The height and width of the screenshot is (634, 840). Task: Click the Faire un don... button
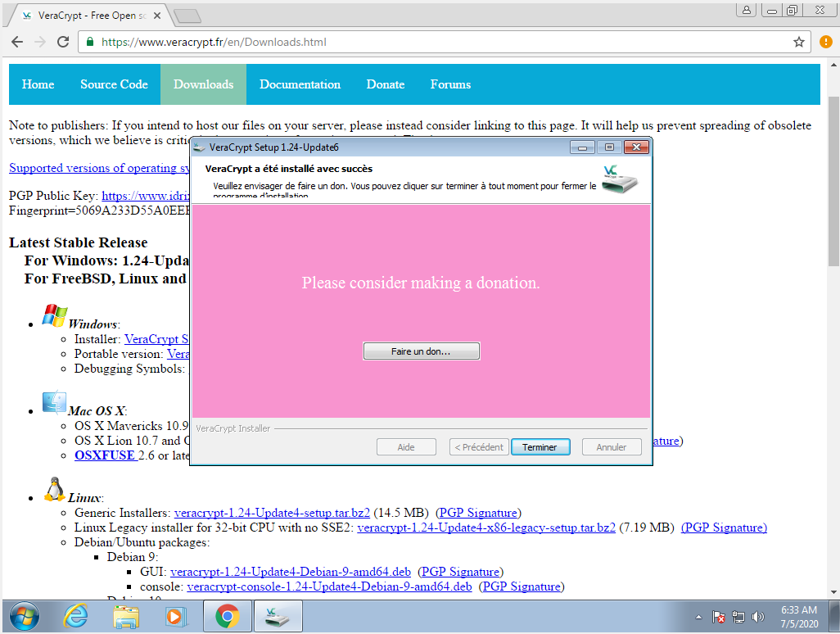point(421,351)
